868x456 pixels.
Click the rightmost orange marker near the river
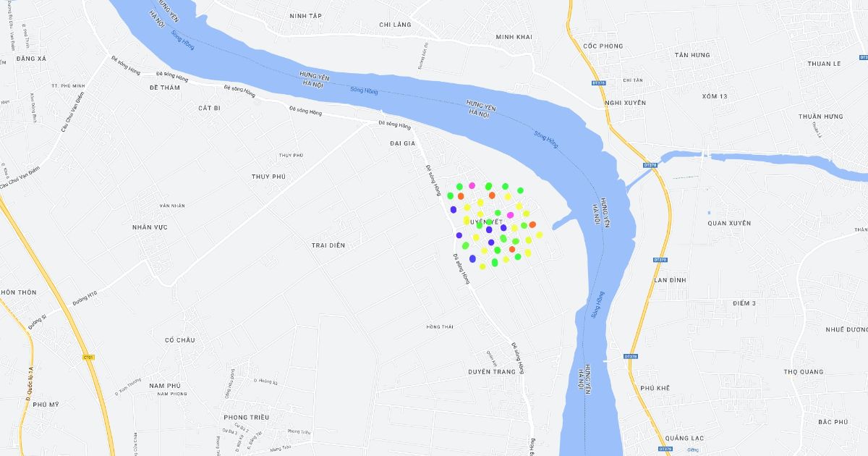pos(532,224)
